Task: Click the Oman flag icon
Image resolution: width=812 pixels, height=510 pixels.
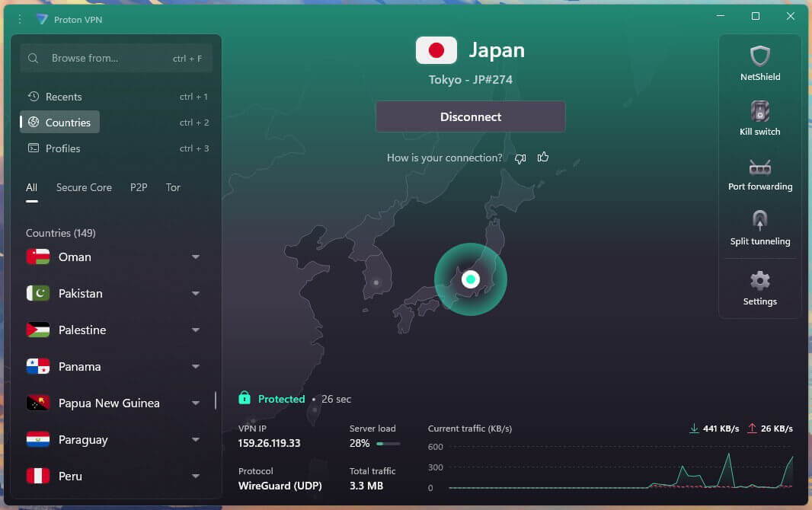Action: click(x=38, y=257)
